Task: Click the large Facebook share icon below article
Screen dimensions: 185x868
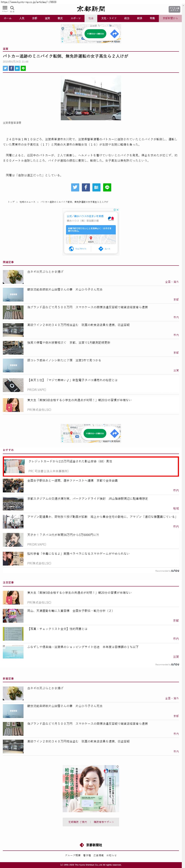Action: click(86, 187)
